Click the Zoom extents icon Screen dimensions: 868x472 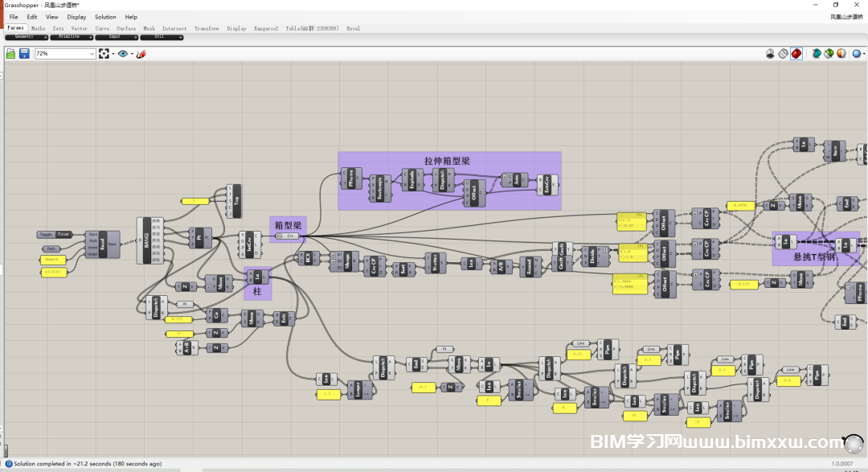tap(104, 54)
